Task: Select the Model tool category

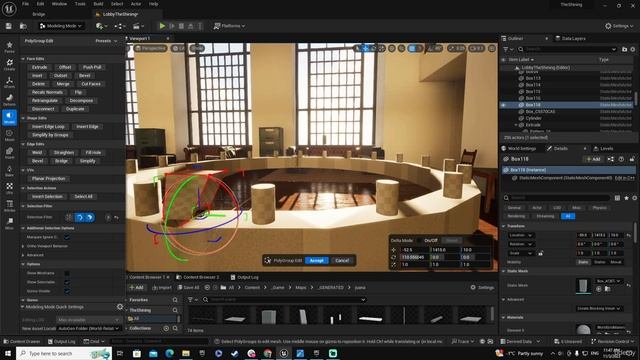Action: 9,117
